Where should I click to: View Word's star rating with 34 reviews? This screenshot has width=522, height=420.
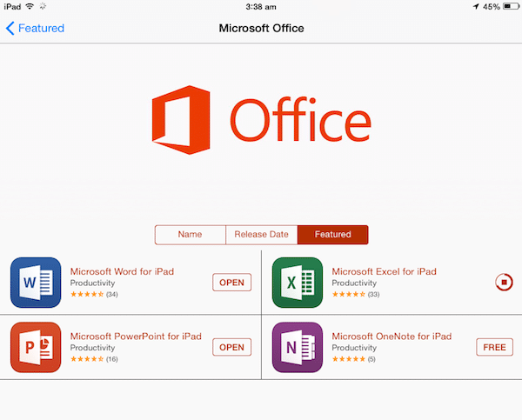(94, 294)
